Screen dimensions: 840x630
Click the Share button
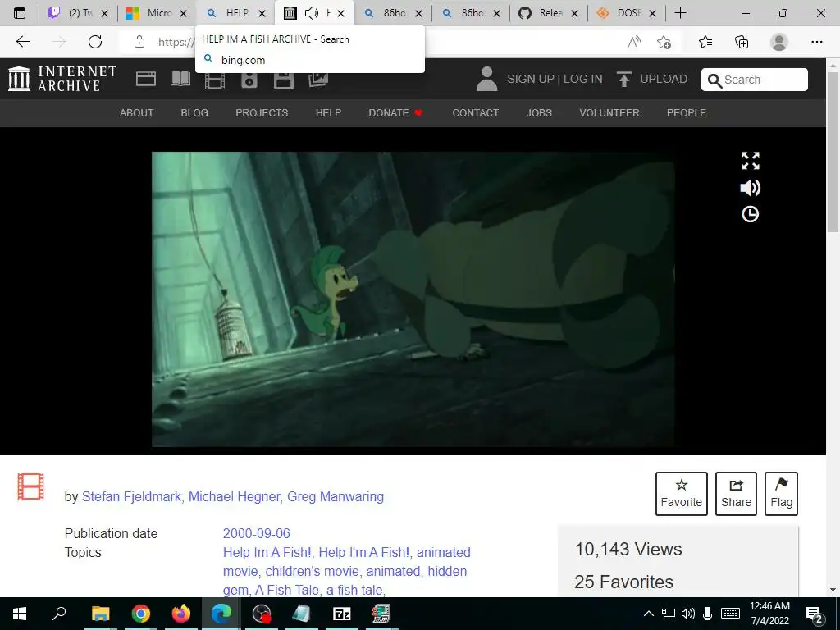(736, 493)
